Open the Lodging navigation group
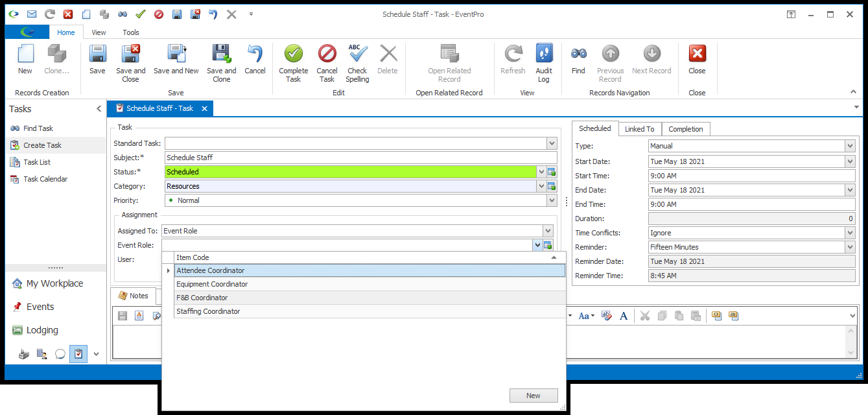 pyautogui.click(x=42, y=330)
